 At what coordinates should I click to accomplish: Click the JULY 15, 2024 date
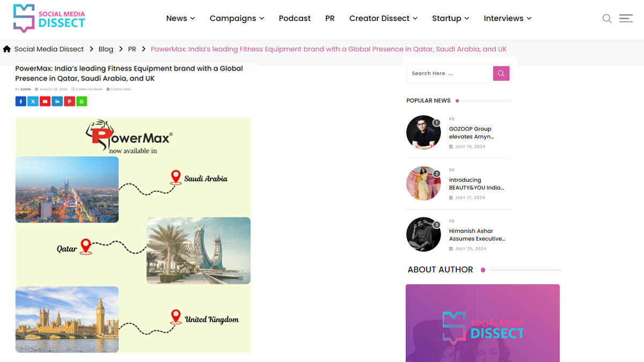pyautogui.click(x=470, y=146)
